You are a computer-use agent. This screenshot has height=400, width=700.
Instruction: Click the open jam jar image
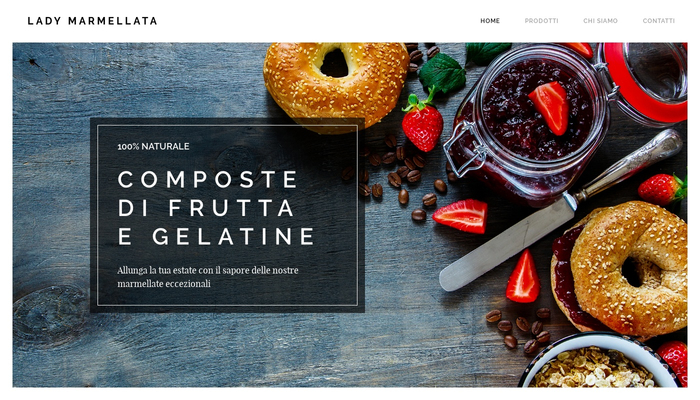pyautogui.click(x=529, y=123)
